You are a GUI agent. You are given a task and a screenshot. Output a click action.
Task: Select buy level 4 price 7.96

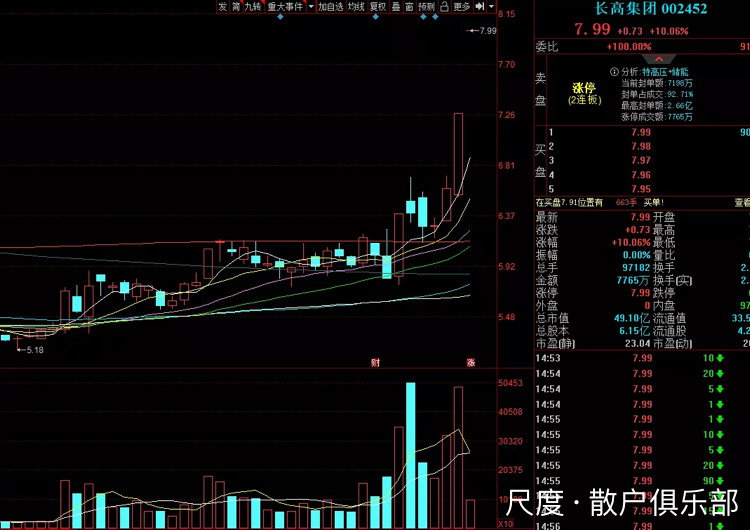(x=641, y=175)
